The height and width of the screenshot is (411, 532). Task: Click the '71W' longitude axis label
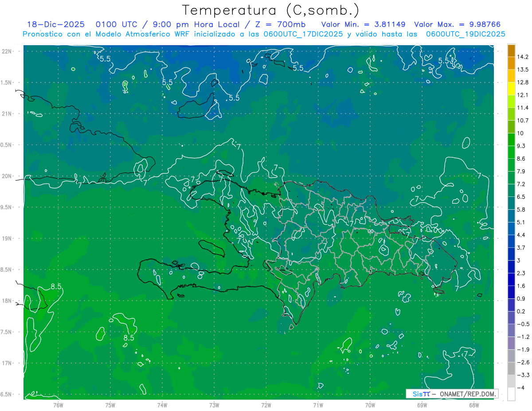point(318,405)
